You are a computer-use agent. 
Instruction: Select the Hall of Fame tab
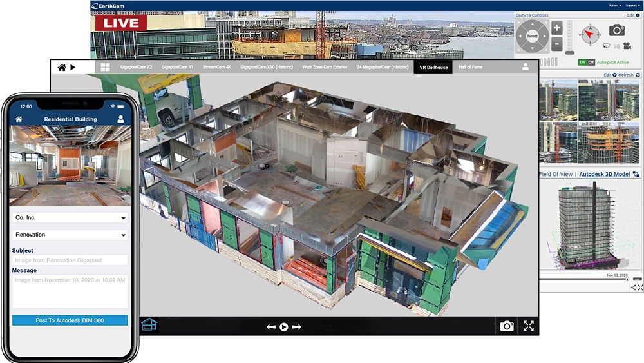coord(471,67)
